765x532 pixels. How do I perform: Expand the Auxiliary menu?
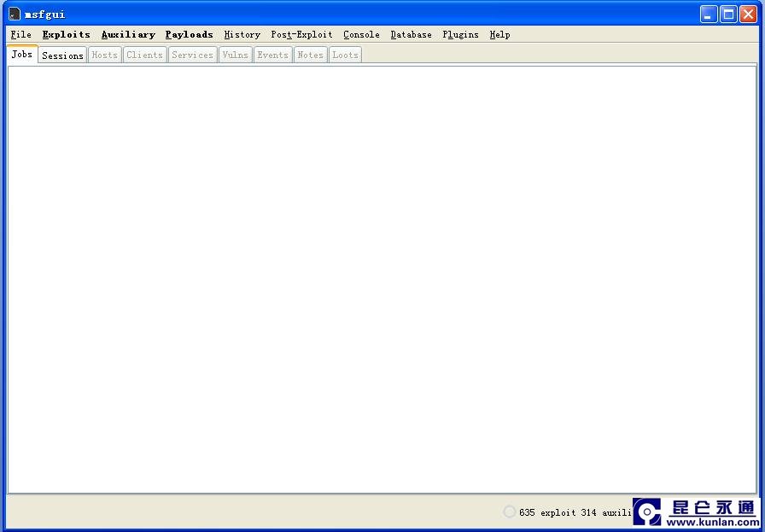(128, 35)
